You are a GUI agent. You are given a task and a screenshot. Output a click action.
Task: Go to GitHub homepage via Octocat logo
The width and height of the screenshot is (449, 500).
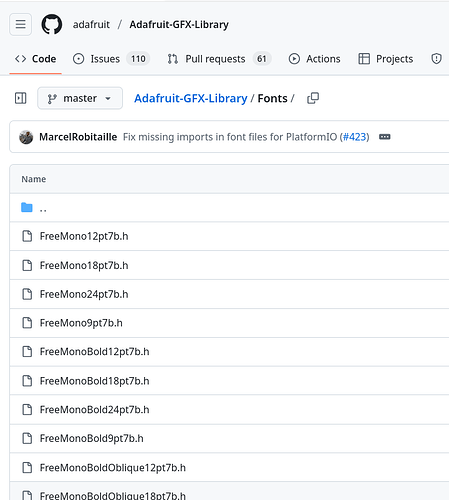[52, 24]
